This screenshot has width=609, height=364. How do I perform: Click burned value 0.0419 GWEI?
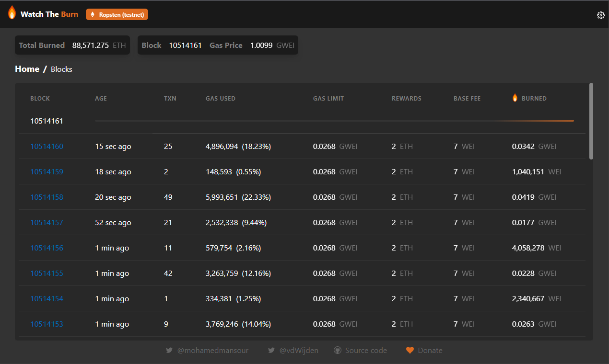pos(534,197)
